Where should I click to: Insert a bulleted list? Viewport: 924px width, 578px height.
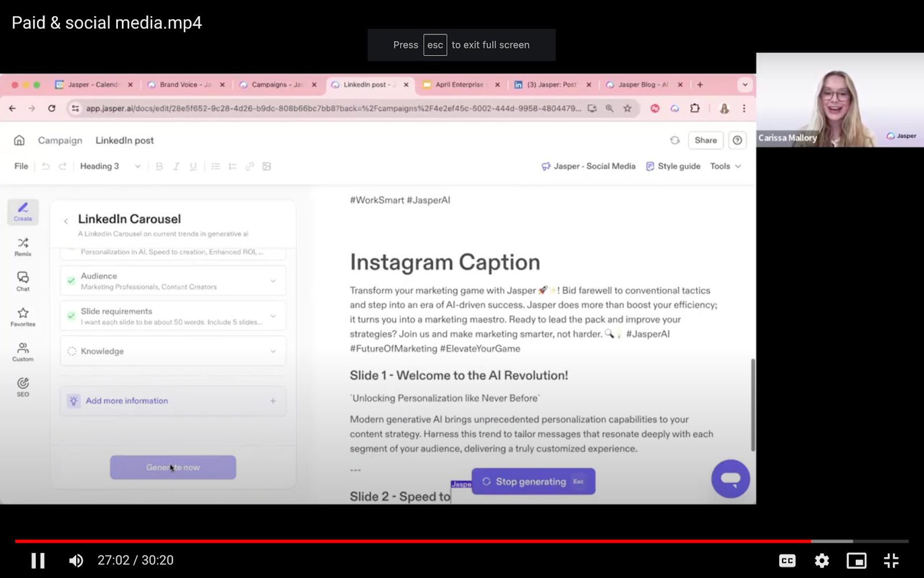(215, 166)
